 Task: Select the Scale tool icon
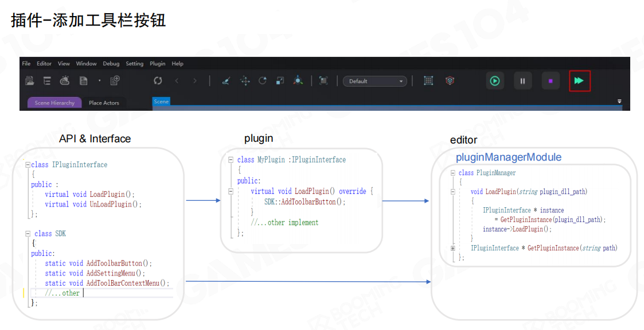pos(280,81)
